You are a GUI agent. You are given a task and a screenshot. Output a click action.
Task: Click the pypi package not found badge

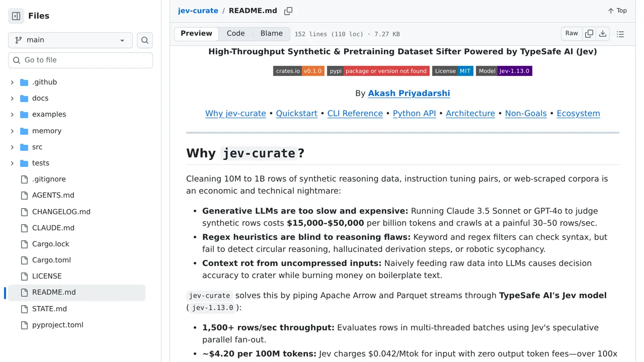click(x=378, y=71)
